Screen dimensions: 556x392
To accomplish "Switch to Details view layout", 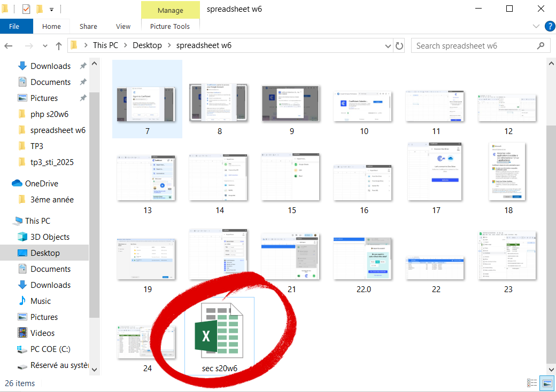I will (531, 383).
